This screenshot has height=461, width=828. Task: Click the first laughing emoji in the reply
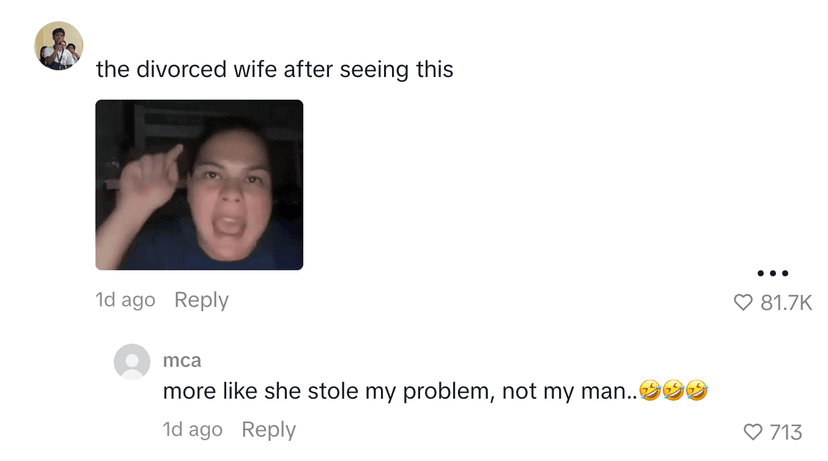pyautogui.click(x=650, y=391)
